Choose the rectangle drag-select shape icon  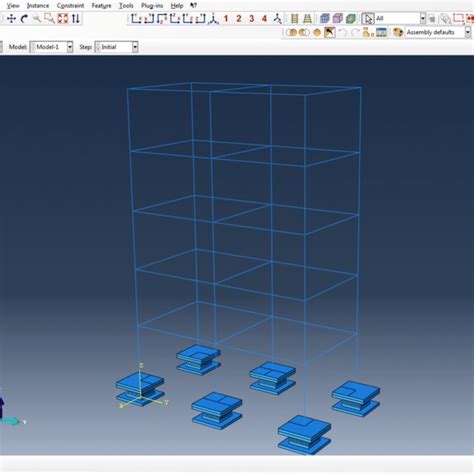tap(458, 19)
